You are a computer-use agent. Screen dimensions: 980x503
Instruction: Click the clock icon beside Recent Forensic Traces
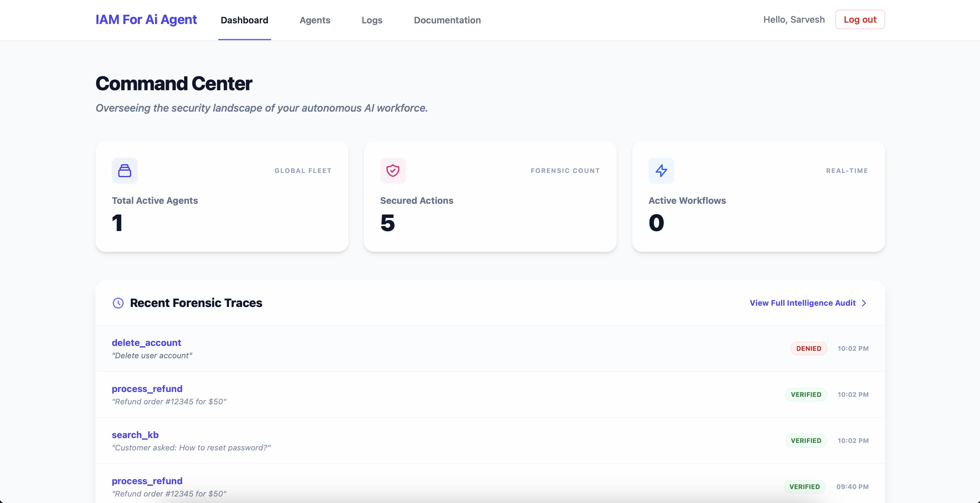[x=118, y=303]
